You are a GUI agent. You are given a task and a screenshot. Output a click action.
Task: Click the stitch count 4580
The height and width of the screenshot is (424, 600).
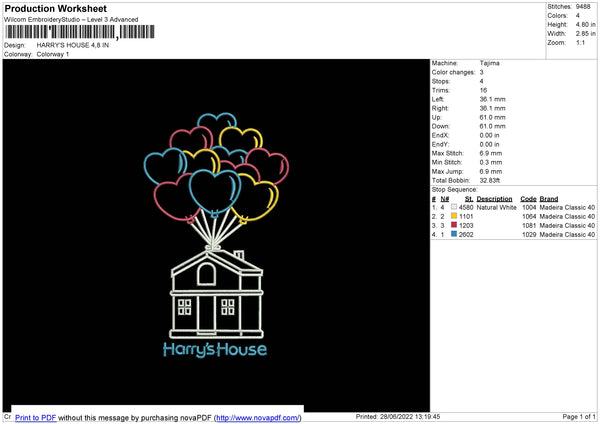(x=466, y=207)
